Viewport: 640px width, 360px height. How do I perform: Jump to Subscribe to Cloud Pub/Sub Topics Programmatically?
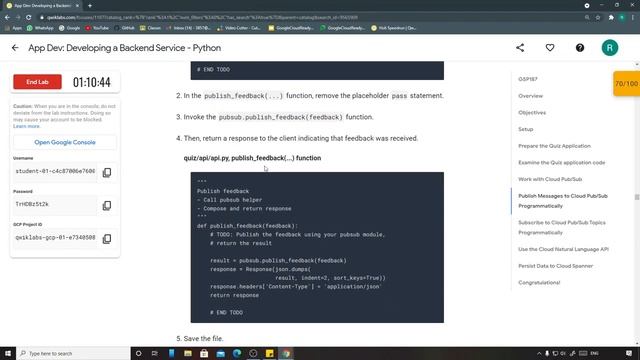[562, 227]
